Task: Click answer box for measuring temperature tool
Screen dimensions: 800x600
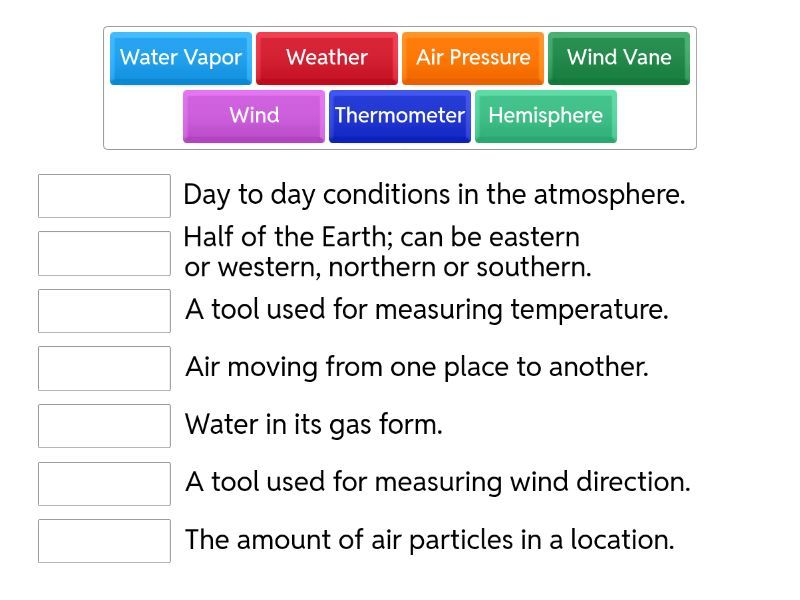Action: click(x=104, y=311)
